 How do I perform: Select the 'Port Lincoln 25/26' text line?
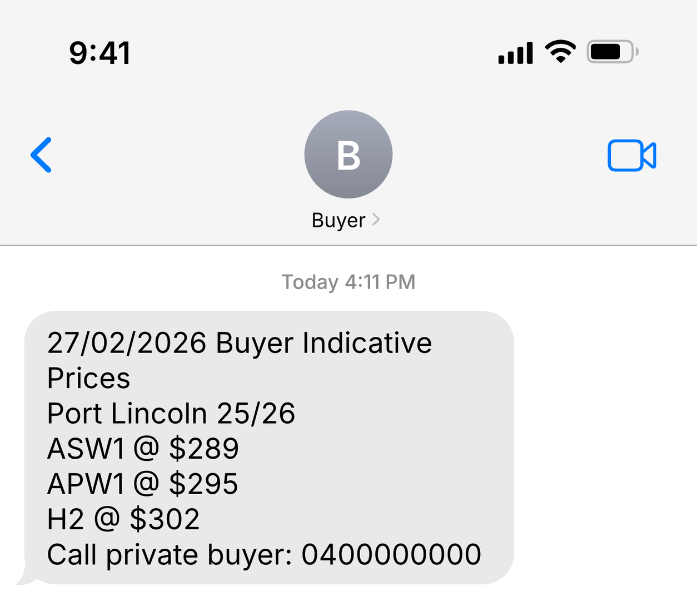pos(171,413)
